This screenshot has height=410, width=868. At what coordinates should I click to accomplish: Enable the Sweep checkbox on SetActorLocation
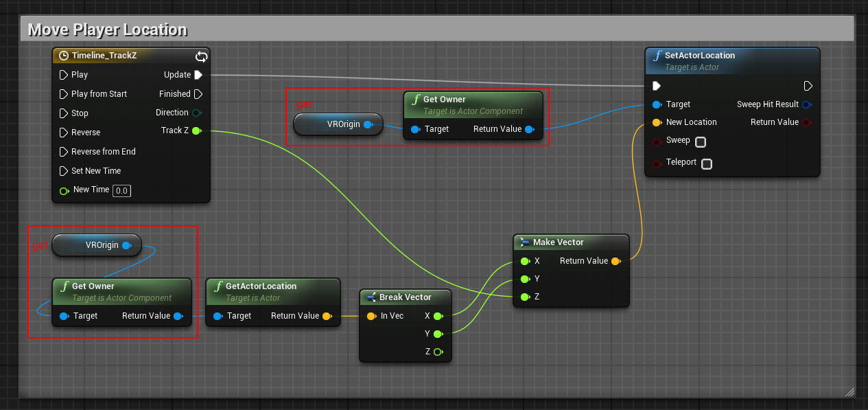(701, 141)
